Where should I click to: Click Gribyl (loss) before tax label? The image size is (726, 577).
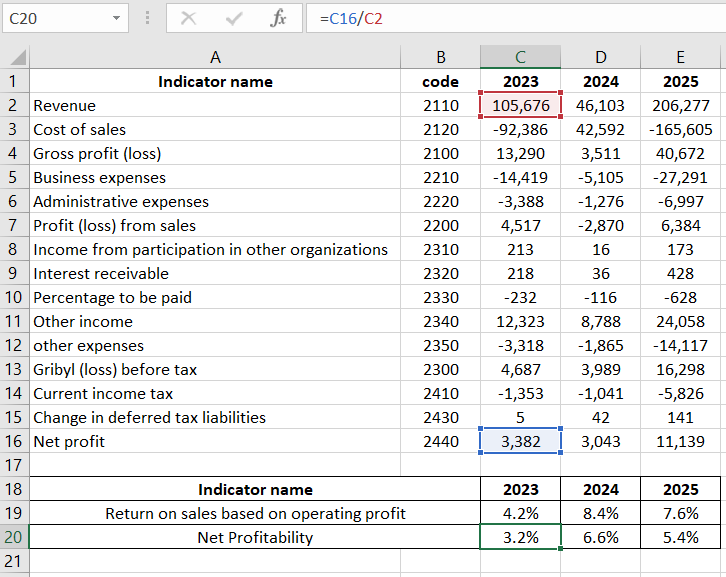pyautogui.click(x=215, y=369)
